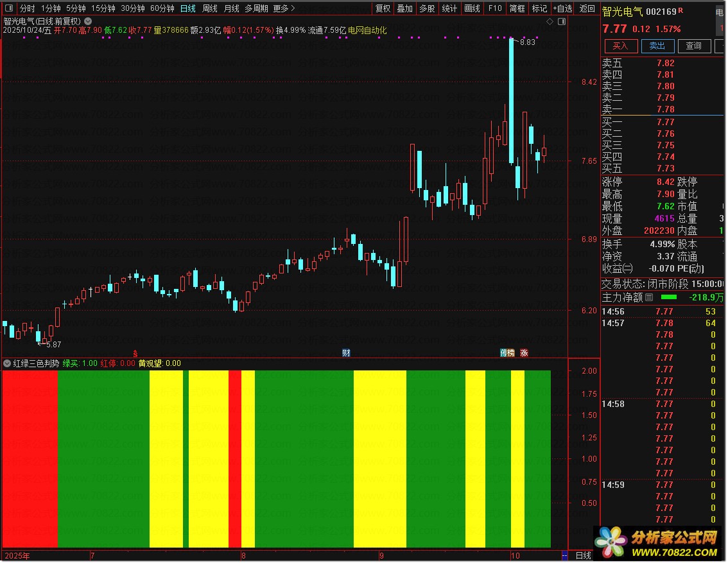Image resolution: width=728 pixels, height=563 pixels.
Task: Click the 传榜 marker under the chart
Action: [507, 353]
